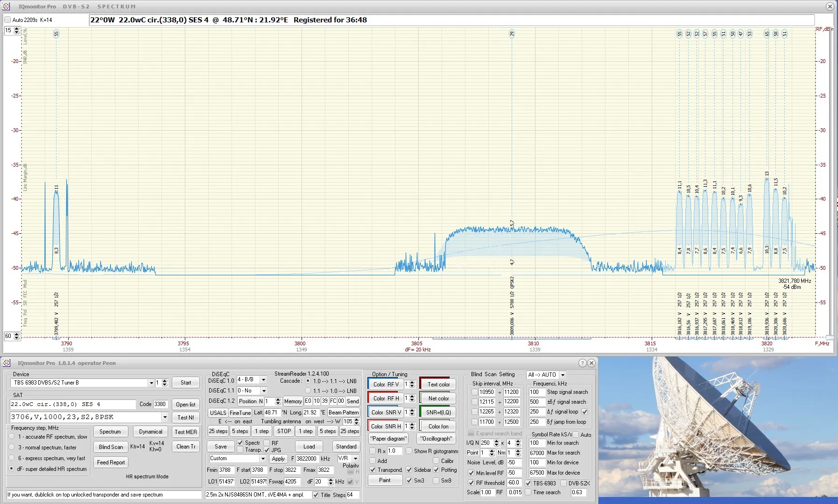Click transponder marker 29 at top of spectrum
This screenshot has height=504, width=838.
click(x=512, y=34)
